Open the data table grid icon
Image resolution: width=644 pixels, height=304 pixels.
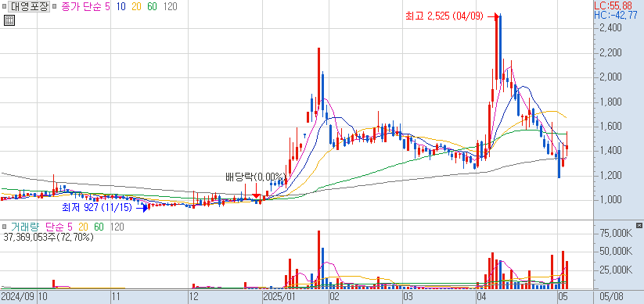point(9,20)
